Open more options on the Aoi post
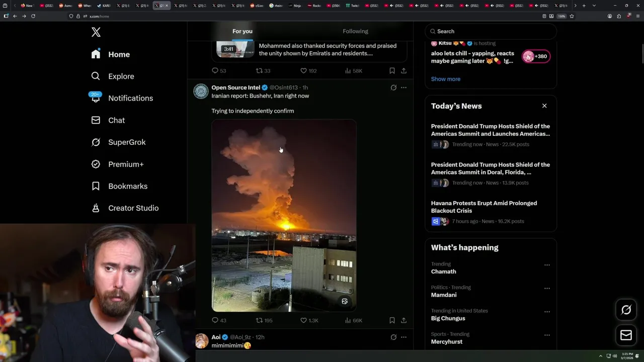The image size is (644, 362). 404,337
